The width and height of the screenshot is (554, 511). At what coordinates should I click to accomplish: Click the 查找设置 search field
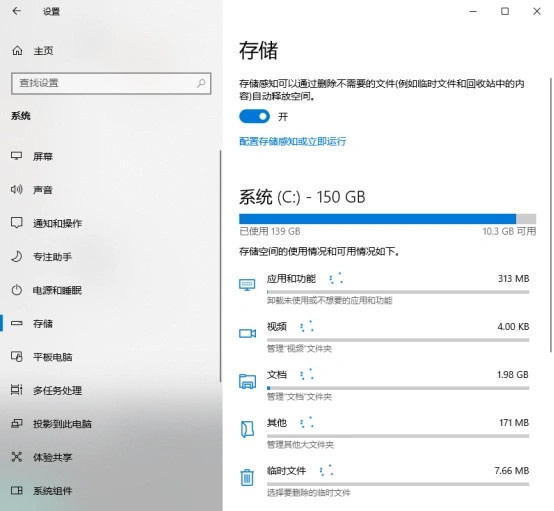pos(111,83)
